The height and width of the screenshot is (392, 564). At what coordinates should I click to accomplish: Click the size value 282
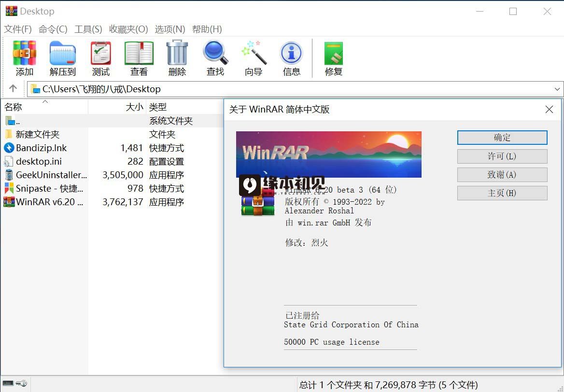135,161
